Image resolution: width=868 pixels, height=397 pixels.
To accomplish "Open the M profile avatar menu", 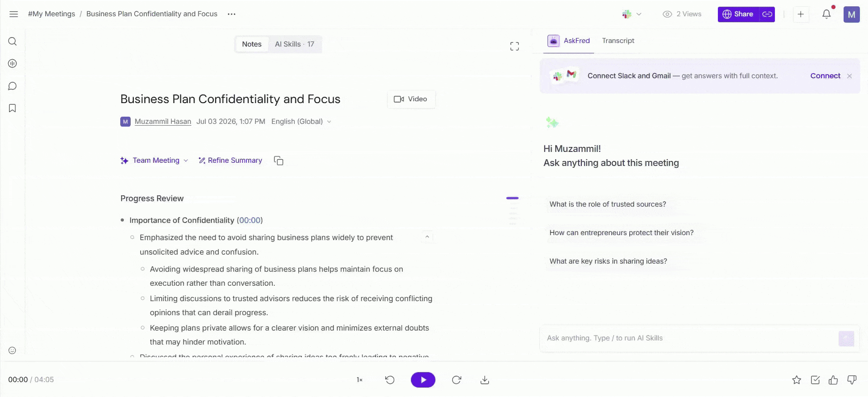I will click(x=852, y=14).
